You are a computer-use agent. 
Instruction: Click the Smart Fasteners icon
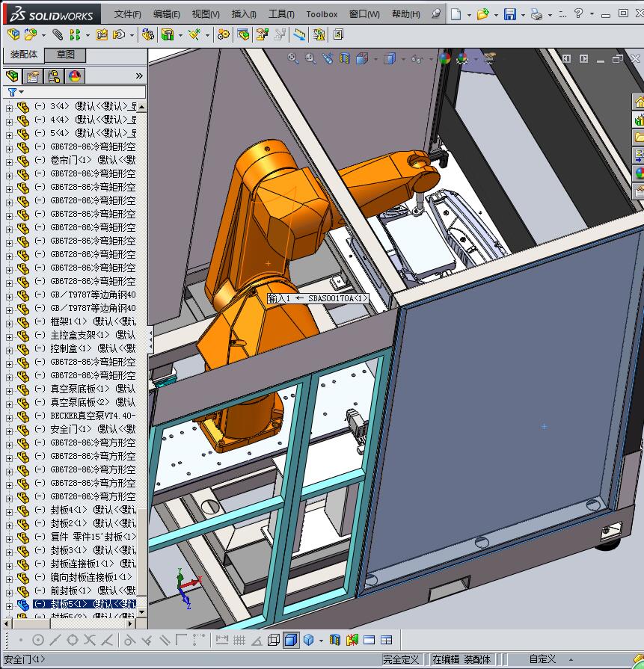(x=102, y=34)
